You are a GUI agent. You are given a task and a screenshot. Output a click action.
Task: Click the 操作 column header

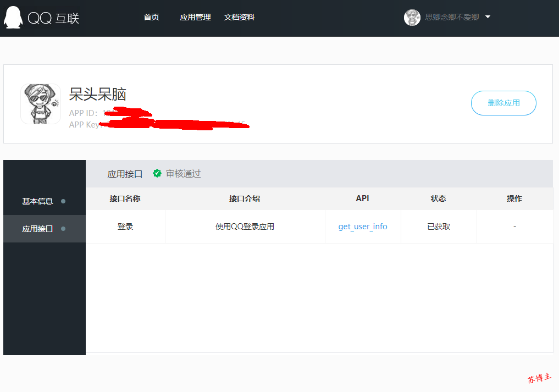pyautogui.click(x=514, y=198)
